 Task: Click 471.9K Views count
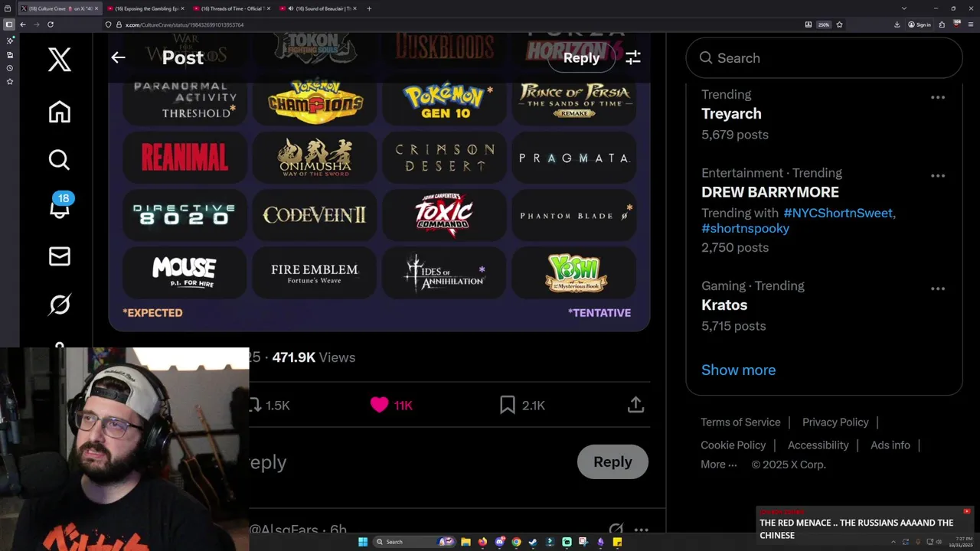313,357
